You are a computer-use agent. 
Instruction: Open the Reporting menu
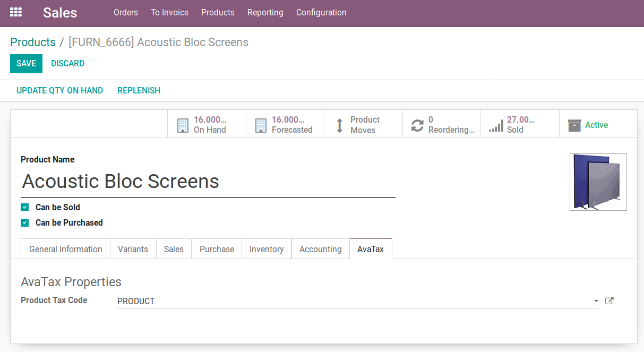tap(265, 13)
